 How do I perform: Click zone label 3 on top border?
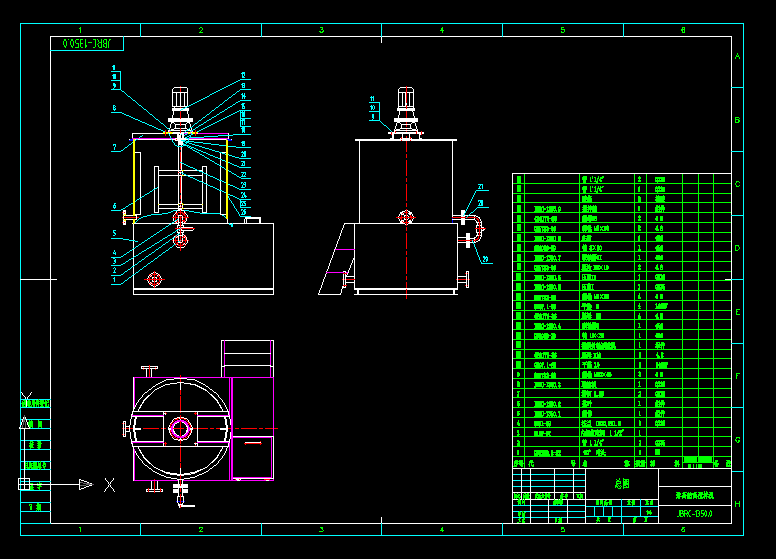[x=322, y=30]
